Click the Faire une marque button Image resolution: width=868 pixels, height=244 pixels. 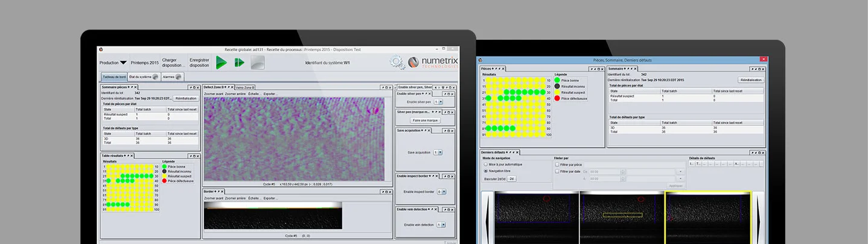pyautogui.click(x=426, y=120)
